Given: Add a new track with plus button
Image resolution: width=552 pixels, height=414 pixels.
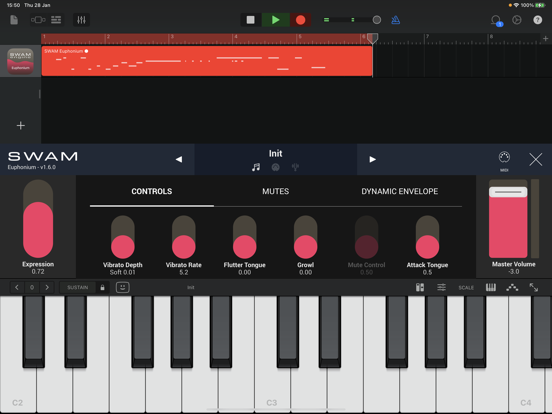Looking at the screenshot, I should point(21,126).
